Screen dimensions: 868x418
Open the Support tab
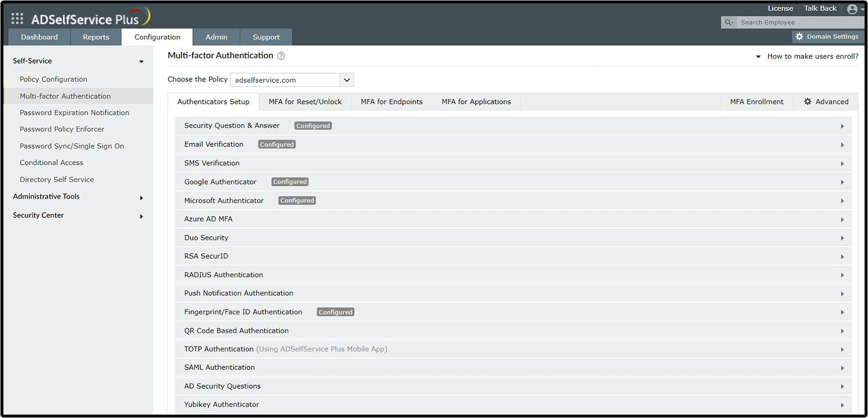[266, 37]
